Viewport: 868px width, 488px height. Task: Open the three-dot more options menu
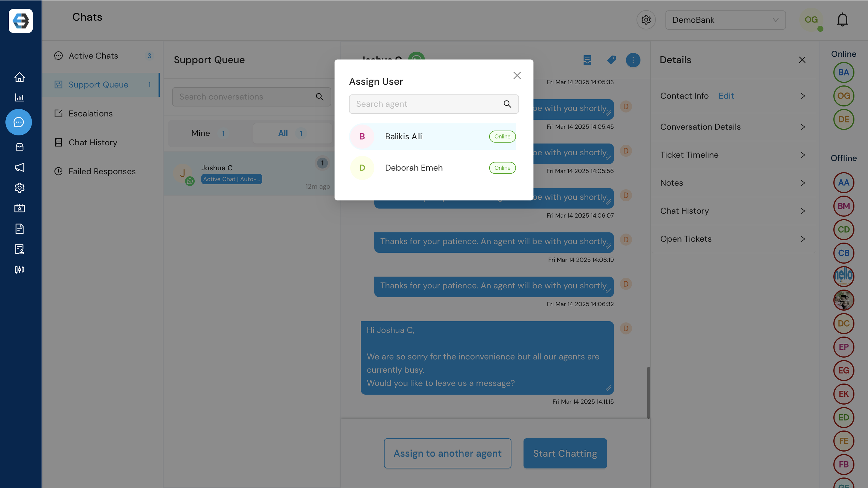[633, 60]
